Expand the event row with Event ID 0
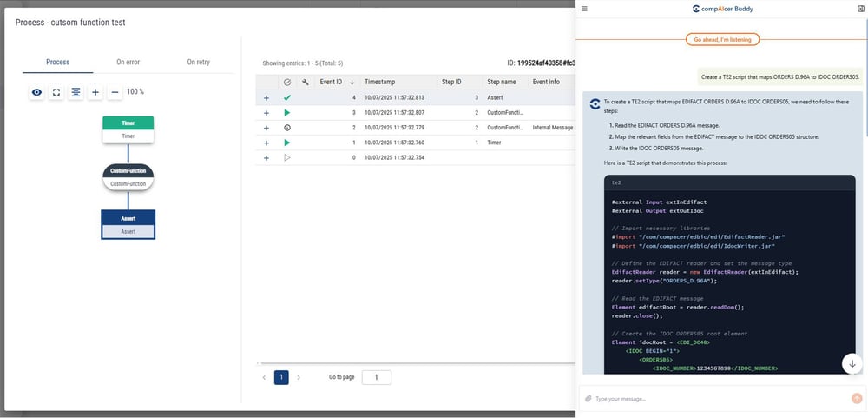 266,157
